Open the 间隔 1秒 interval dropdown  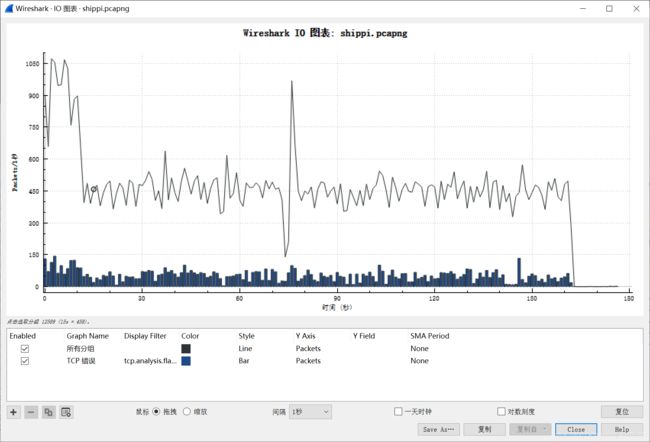point(310,412)
